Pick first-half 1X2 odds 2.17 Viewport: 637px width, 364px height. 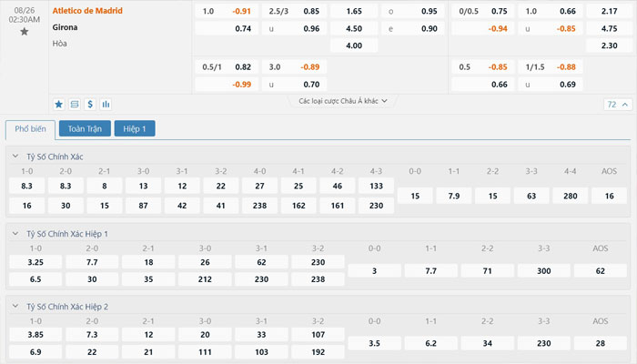(x=609, y=11)
